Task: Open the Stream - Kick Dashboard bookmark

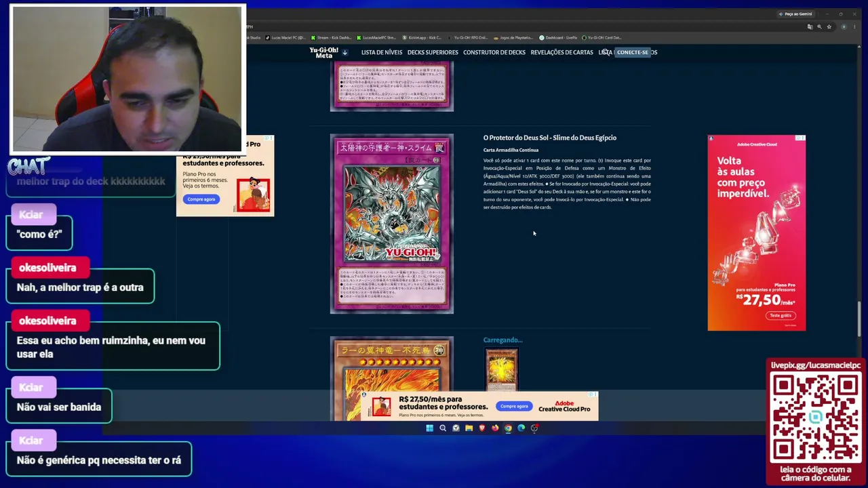Action: [331, 38]
